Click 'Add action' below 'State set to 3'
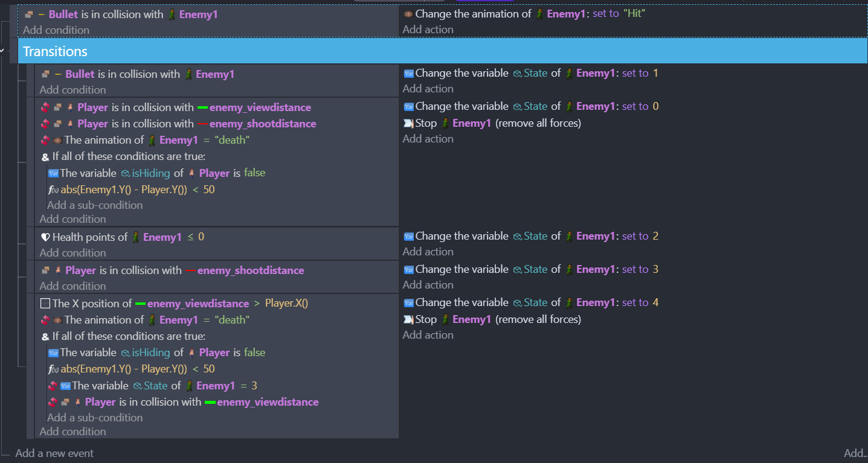This screenshot has height=463, width=868. click(x=428, y=285)
